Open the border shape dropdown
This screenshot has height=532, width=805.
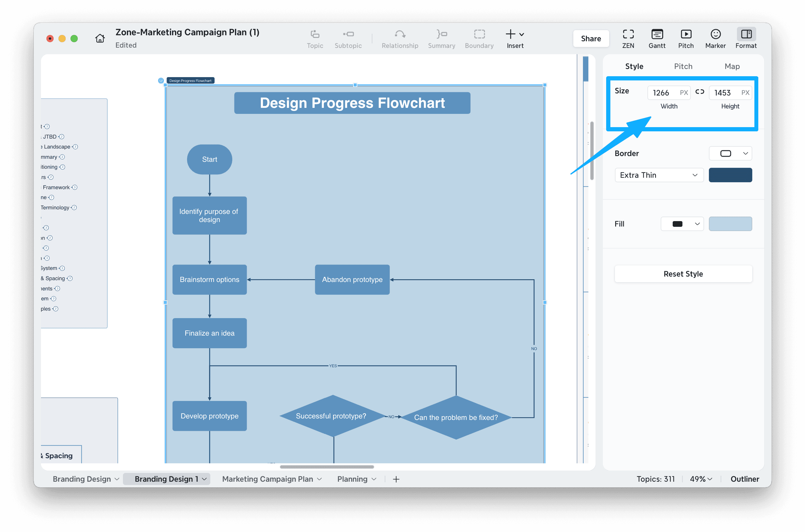730,153
